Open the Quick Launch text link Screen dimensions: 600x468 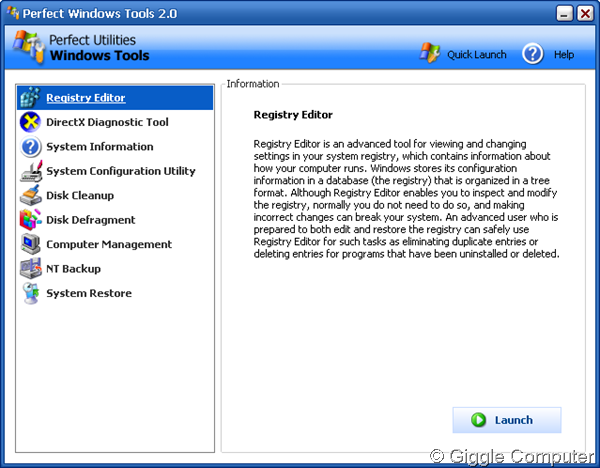(476, 55)
